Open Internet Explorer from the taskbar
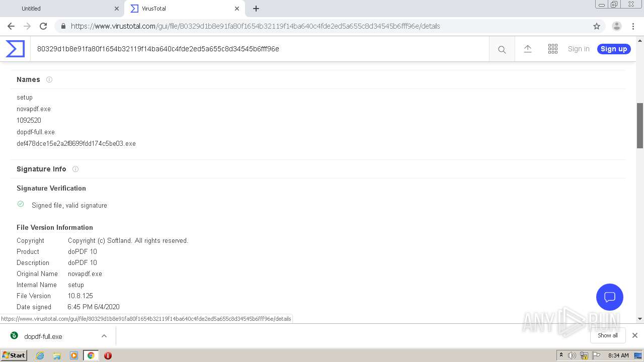This screenshot has height=362, width=644. click(40, 355)
